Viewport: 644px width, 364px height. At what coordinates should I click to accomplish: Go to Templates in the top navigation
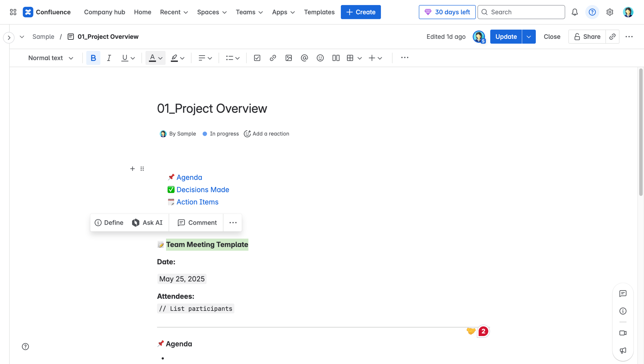[x=319, y=12]
